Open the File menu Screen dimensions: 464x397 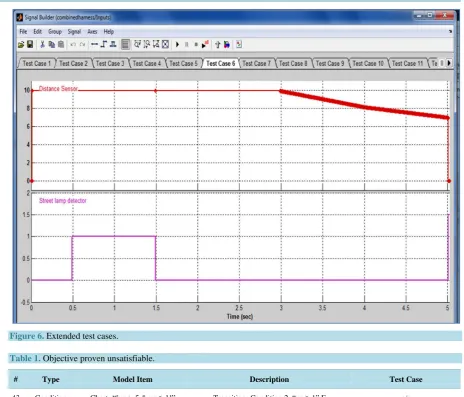click(x=23, y=32)
